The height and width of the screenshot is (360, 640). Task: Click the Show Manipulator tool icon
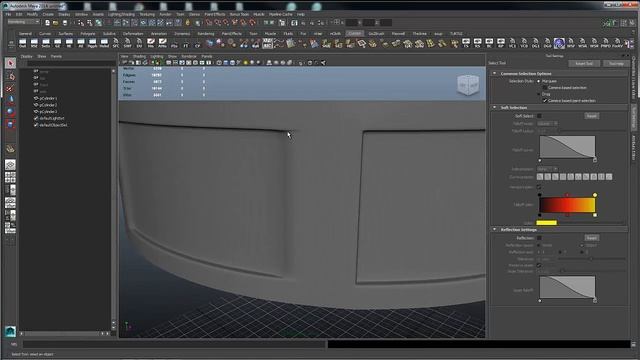(11, 149)
